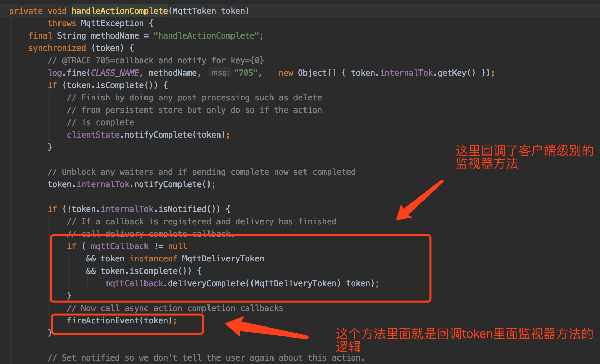The width and height of the screenshot is (600, 364).
Task: Select the string literal "705"
Action: [246, 73]
